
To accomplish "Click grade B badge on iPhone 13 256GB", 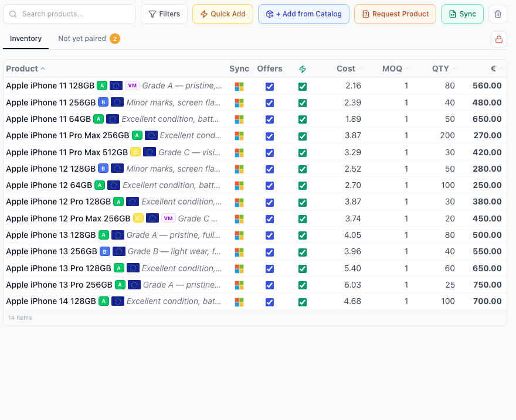I will coord(104,252).
